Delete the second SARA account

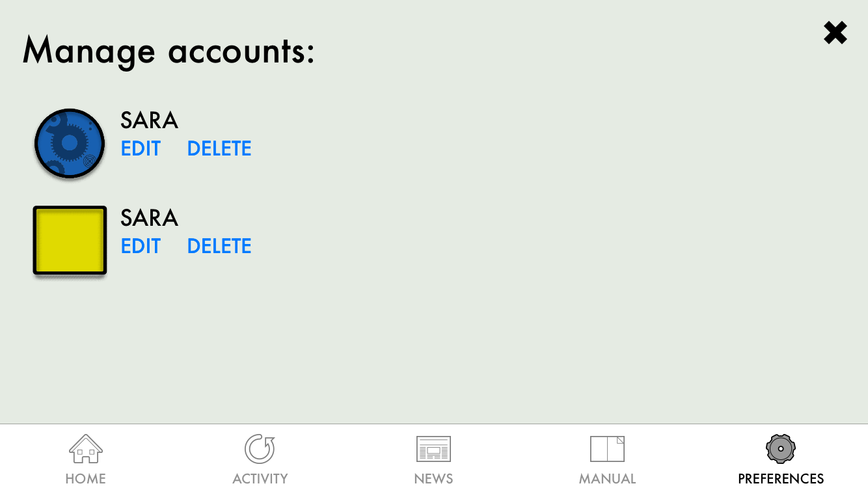219,247
